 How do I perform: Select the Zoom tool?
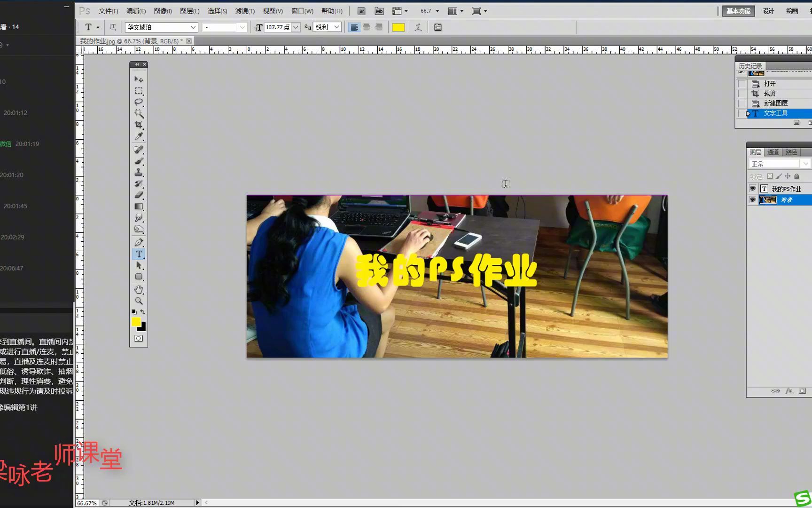(139, 301)
